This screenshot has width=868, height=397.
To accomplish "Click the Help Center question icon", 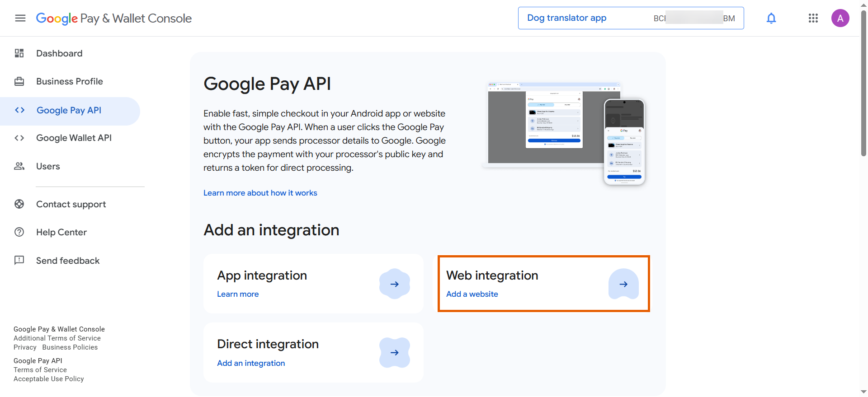I will (19, 232).
